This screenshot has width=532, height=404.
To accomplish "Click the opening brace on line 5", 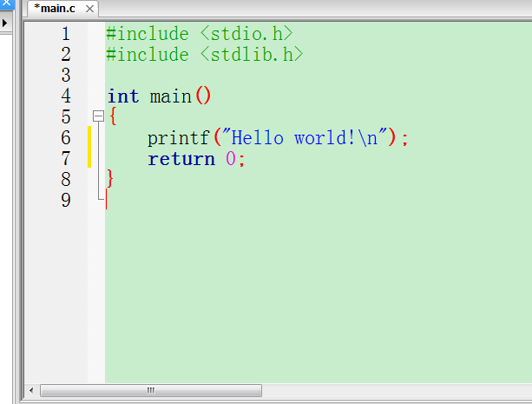I will coord(113,116).
